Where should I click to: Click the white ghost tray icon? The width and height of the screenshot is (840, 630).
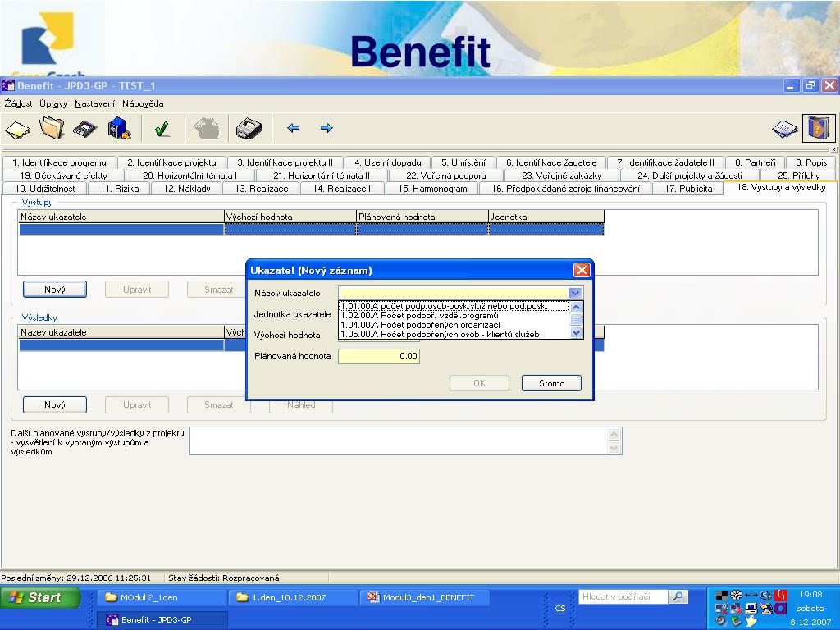tap(751, 622)
